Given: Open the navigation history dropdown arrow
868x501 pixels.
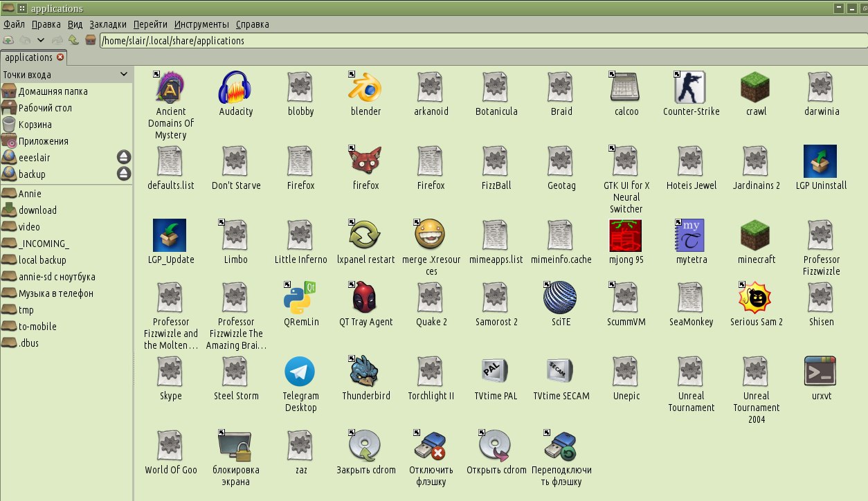Looking at the screenshot, I should pyautogui.click(x=41, y=40).
